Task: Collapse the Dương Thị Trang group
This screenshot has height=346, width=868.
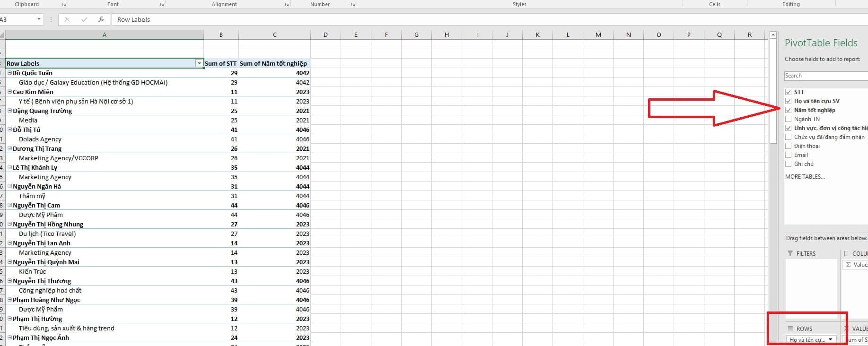Action: point(9,148)
